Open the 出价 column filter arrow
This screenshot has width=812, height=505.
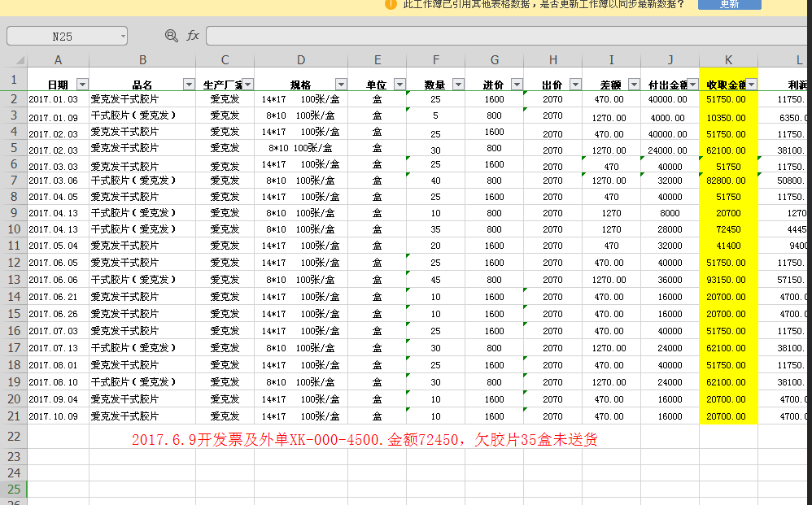click(x=575, y=85)
